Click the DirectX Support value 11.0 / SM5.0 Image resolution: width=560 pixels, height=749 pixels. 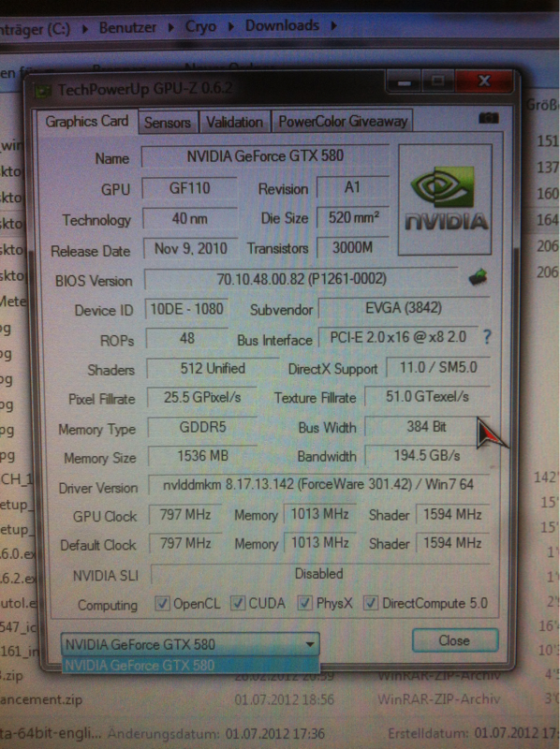(438, 367)
